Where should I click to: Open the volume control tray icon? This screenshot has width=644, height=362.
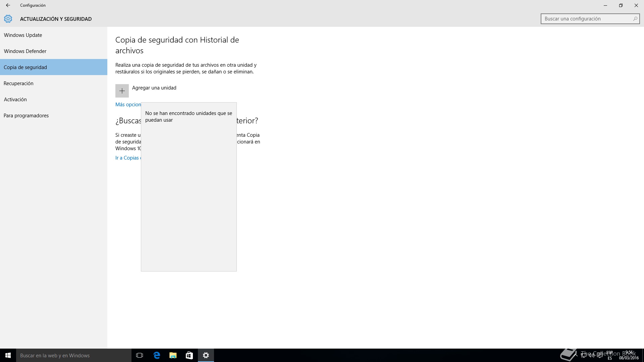[x=592, y=355]
